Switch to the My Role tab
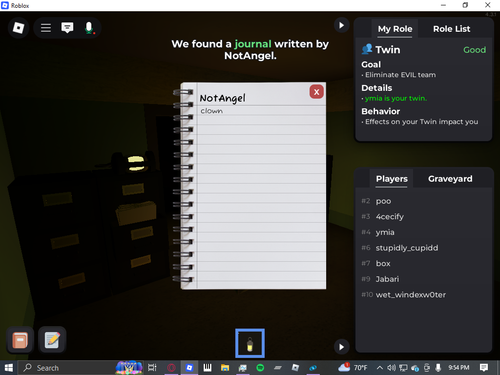The height and width of the screenshot is (375, 500). [x=395, y=29]
